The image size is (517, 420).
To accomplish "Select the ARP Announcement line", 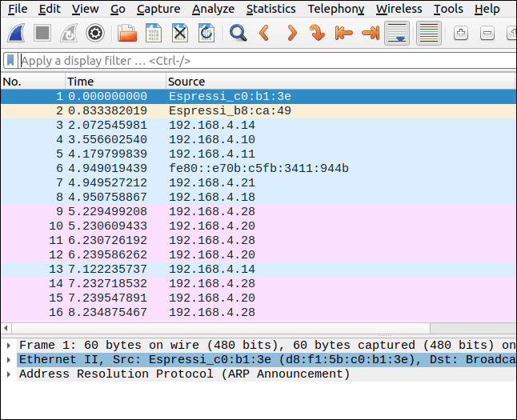I will pos(267,374).
